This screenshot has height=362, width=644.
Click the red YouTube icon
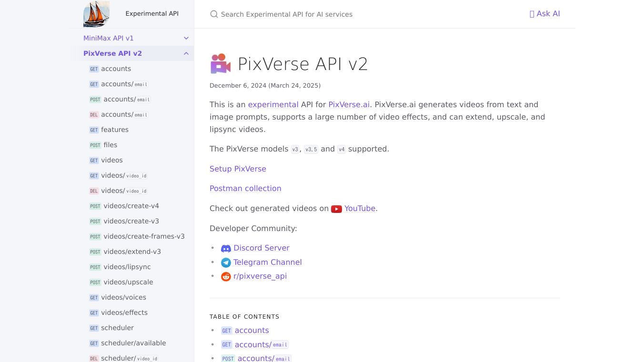coord(336,209)
